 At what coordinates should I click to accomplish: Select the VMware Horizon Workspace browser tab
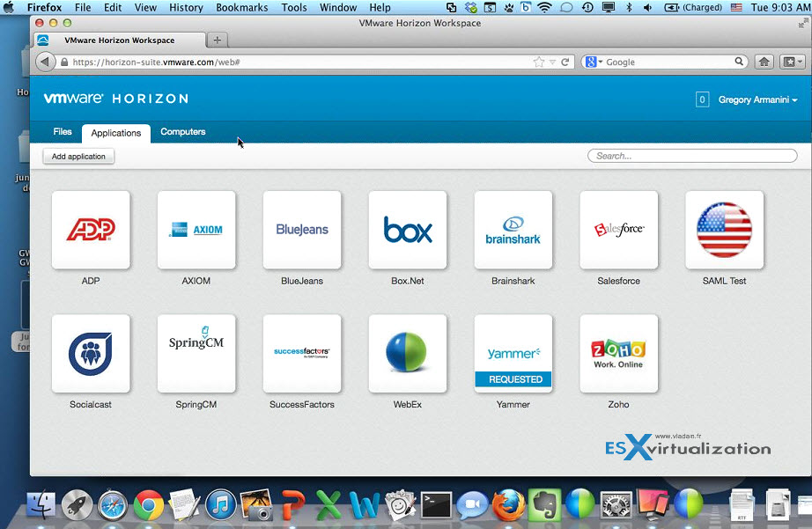click(x=120, y=40)
